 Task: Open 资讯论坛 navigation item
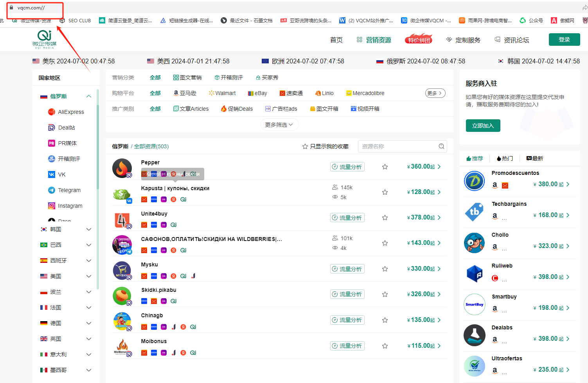pyautogui.click(x=512, y=40)
